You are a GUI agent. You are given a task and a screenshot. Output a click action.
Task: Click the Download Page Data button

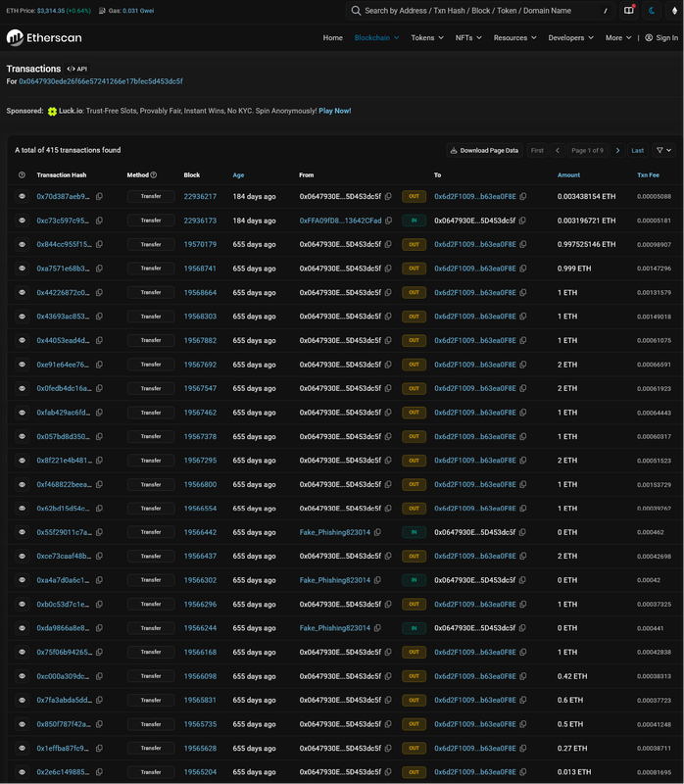coord(484,151)
